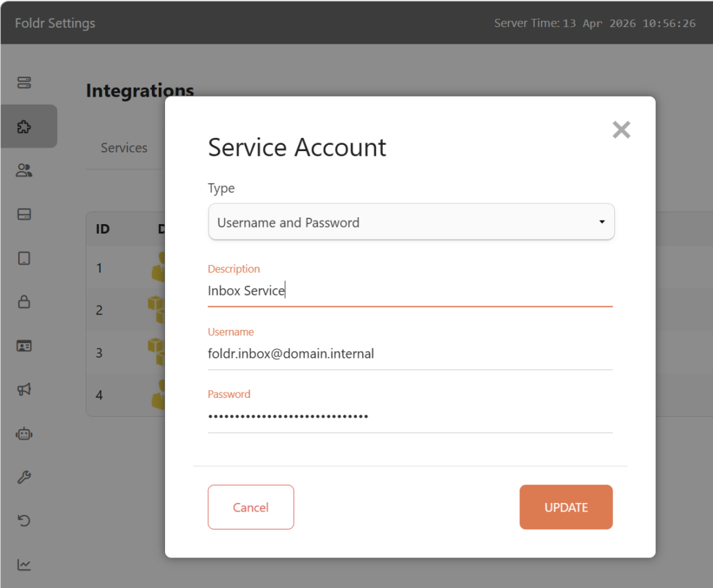Dismiss the Service Account dialog with X

coord(620,129)
